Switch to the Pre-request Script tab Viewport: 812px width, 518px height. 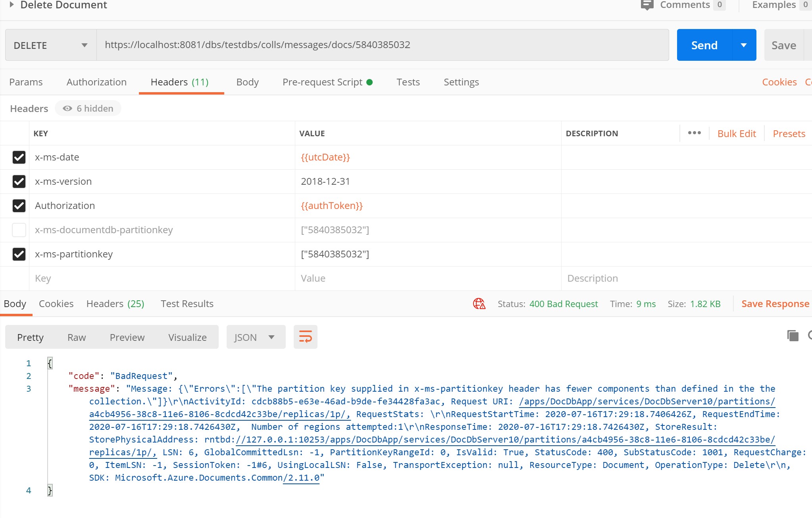click(322, 82)
